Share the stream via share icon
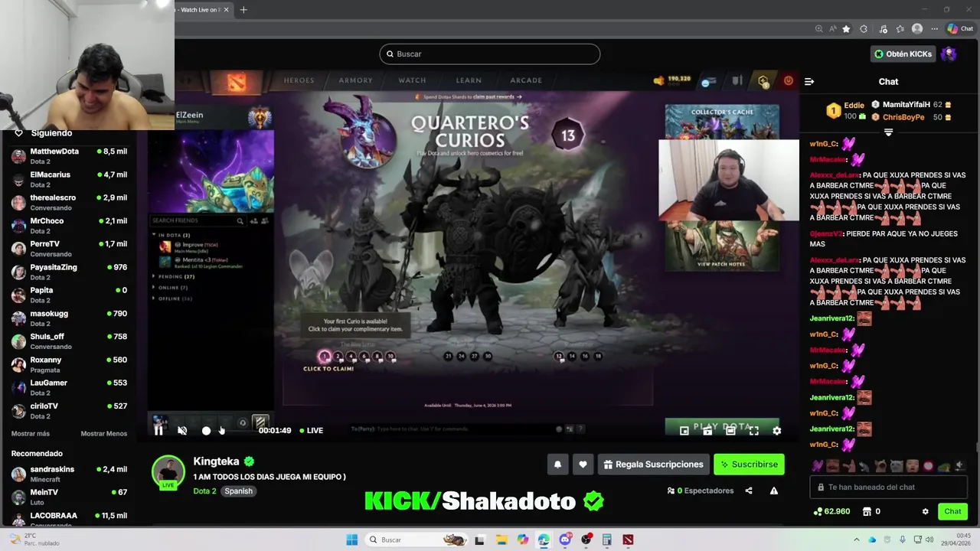The image size is (980, 551). (x=749, y=491)
